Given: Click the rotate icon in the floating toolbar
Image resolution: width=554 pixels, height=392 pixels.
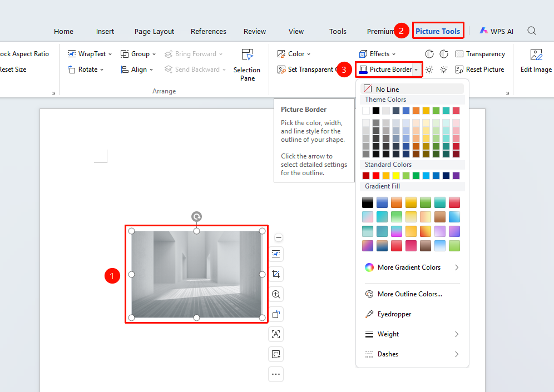Looking at the screenshot, I should click(276, 314).
